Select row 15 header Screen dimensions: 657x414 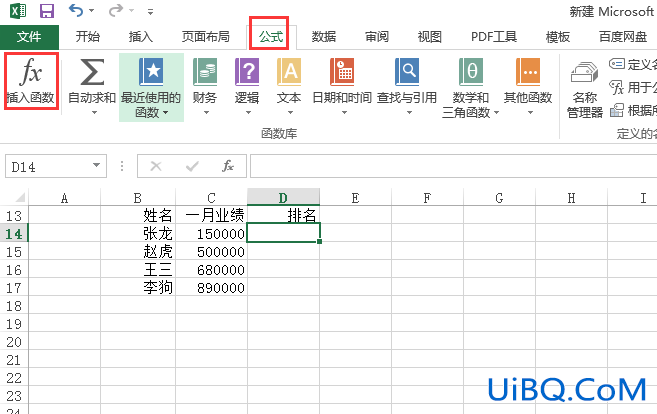pyautogui.click(x=14, y=251)
